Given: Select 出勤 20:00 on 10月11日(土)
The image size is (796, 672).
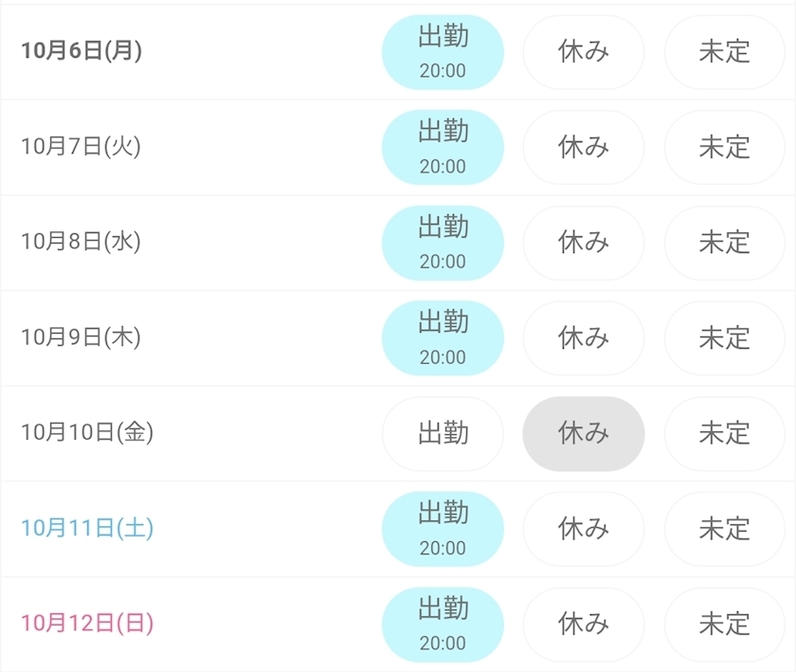Looking at the screenshot, I should click(x=443, y=529).
